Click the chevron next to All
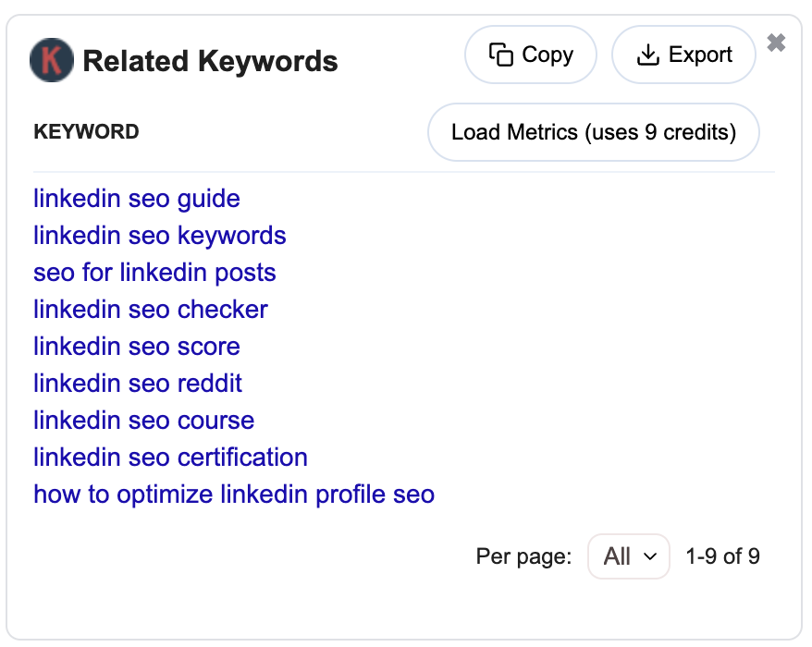Screen dimensions: 812x647 [x=650, y=557]
